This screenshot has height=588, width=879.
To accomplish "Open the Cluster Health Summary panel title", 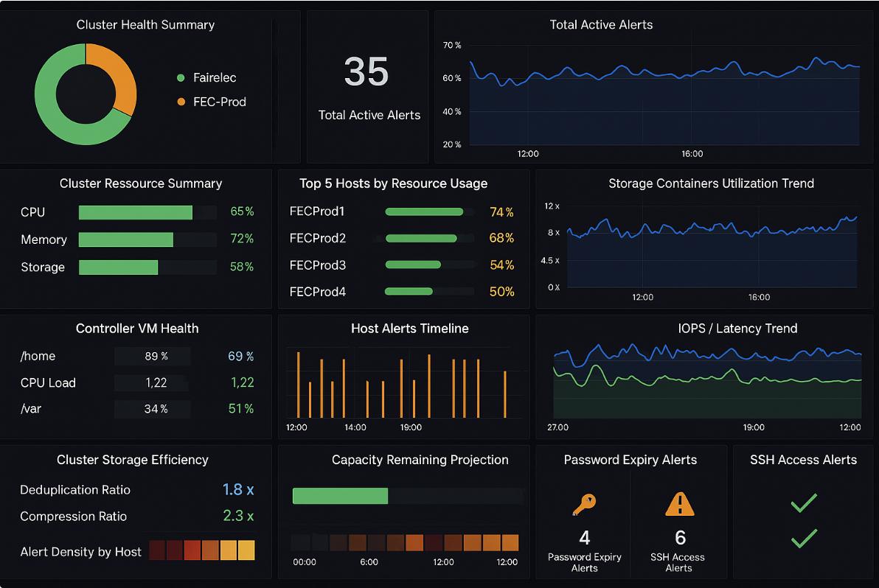I will pos(145,24).
